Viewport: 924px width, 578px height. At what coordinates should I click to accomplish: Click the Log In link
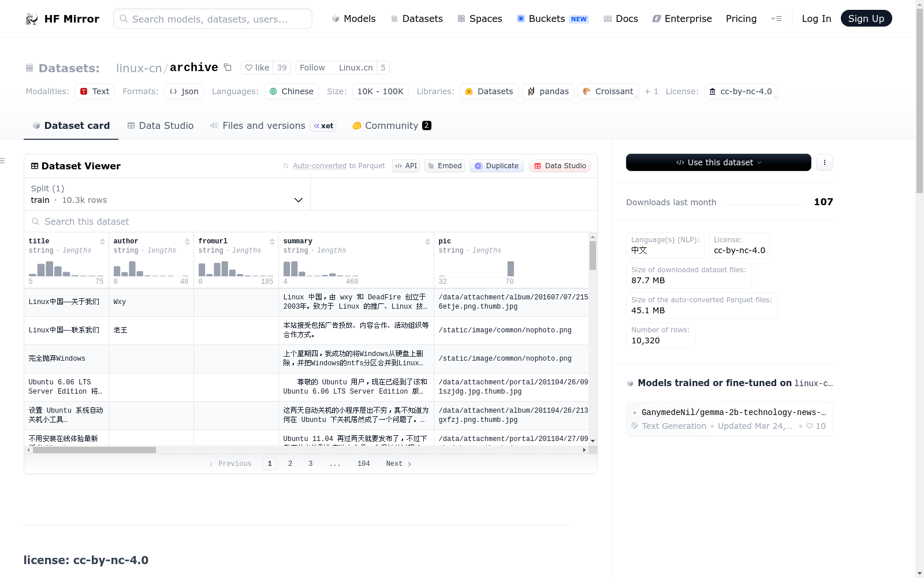point(817,18)
